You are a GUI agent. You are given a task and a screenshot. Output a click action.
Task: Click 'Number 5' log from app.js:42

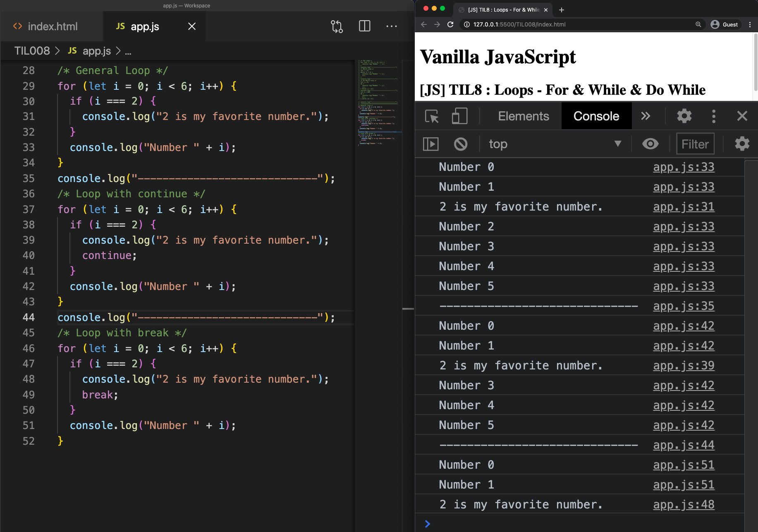pyautogui.click(x=466, y=425)
